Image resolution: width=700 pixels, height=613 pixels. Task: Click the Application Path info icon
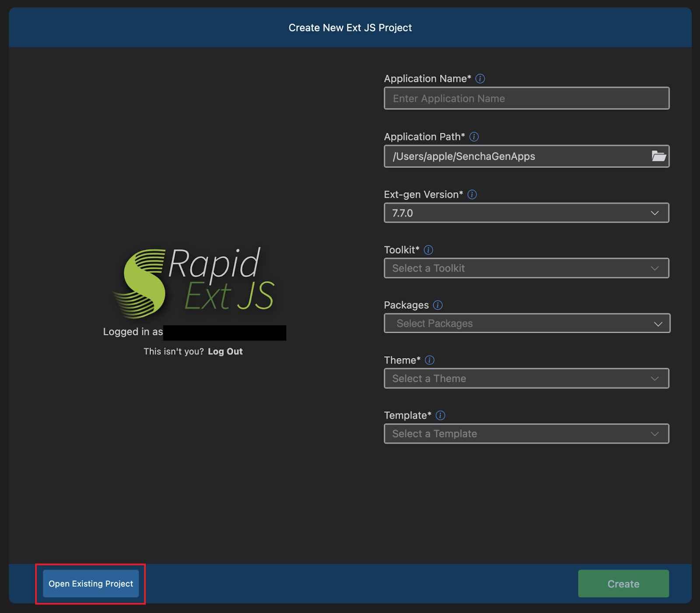click(x=474, y=137)
